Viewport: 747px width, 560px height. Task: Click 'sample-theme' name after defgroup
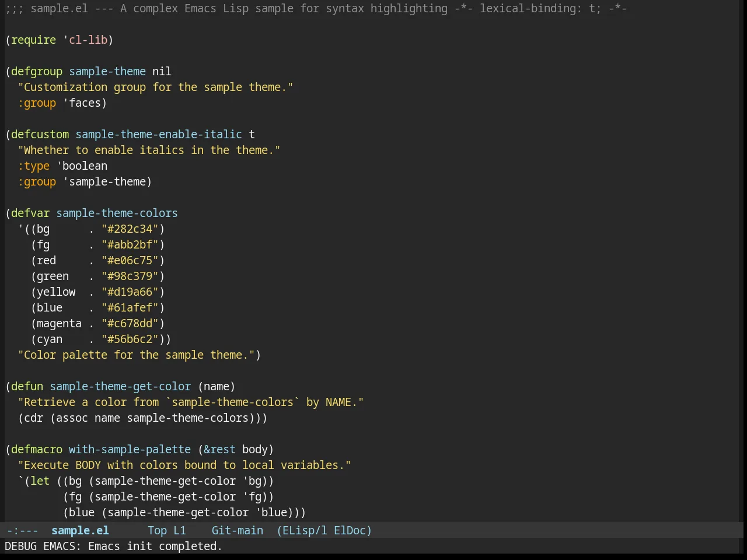point(107,71)
